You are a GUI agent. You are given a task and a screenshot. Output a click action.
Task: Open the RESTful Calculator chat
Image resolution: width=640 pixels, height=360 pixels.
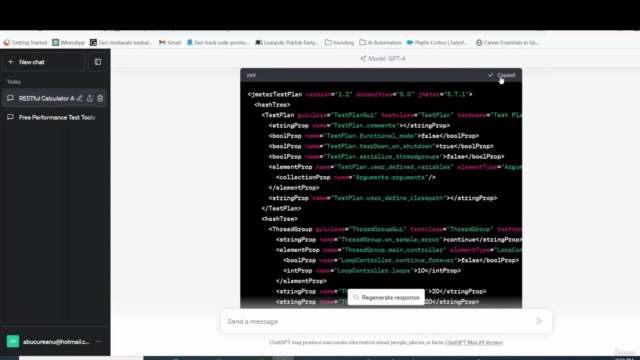[46, 98]
